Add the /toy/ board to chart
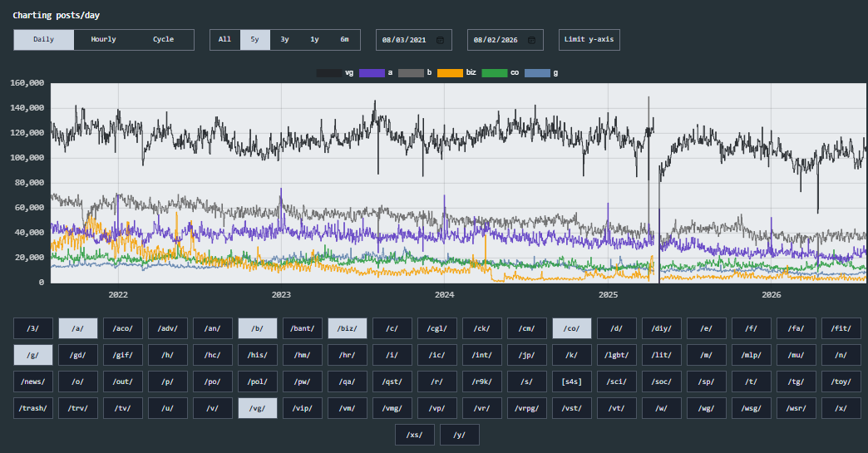 click(x=841, y=382)
